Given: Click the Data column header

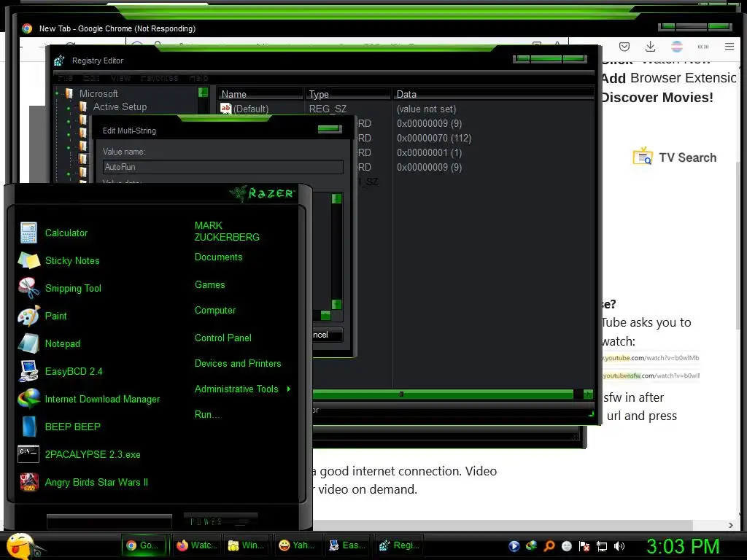Looking at the screenshot, I should (493, 94).
